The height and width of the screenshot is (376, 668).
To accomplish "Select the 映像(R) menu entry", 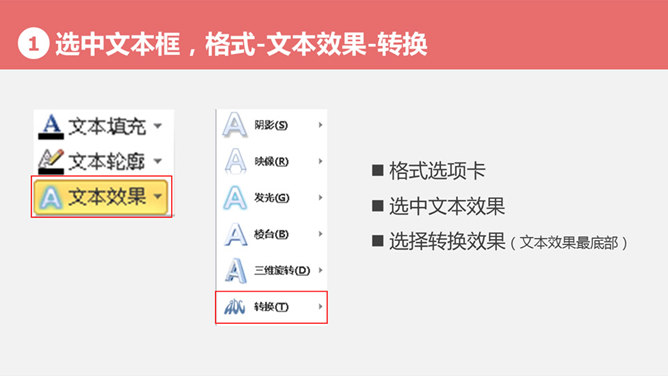I will [272, 161].
